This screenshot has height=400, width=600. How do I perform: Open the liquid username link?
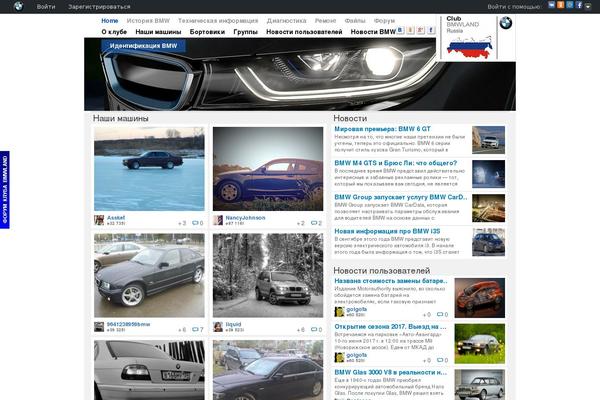tap(233, 324)
